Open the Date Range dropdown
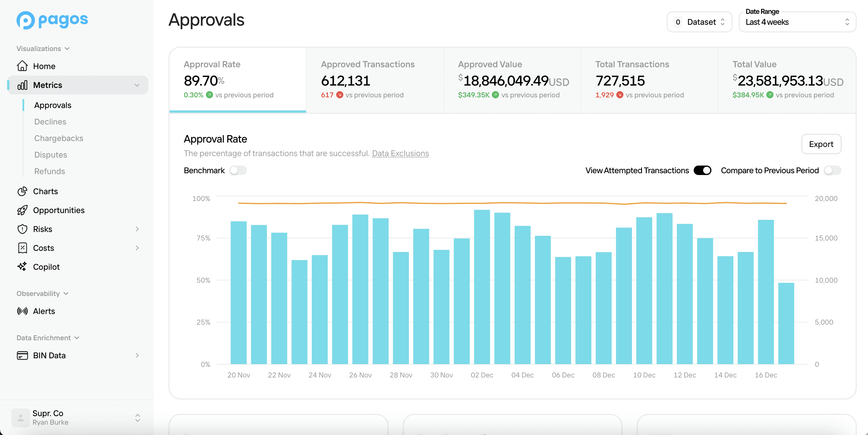 pos(797,22)
